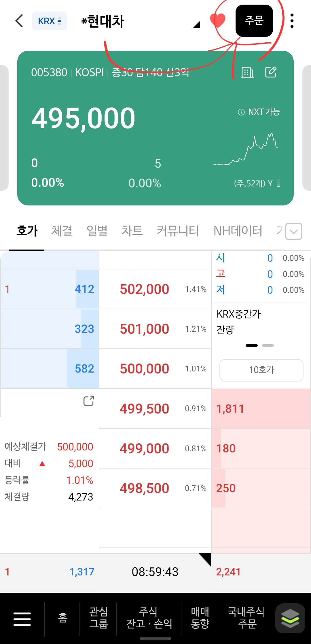
Task: Tap the edit memo pencil icon
Action: tap(271, 72)
